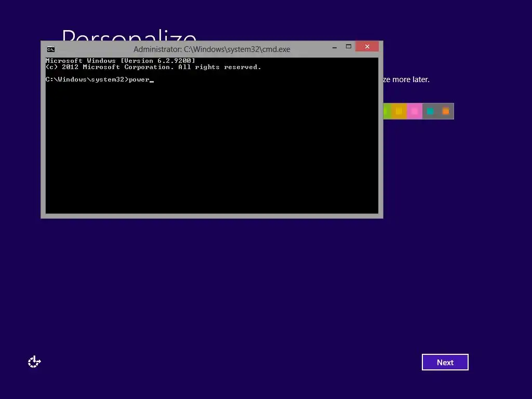Close the Administrator cmd.exe window
Image resolution: width=532 pixels, height=399 pixels.
click(x=367, y=46)
